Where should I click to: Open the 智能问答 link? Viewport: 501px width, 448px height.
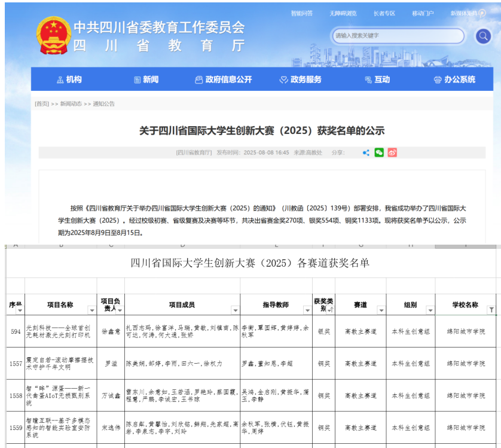(x=302, y=13)
